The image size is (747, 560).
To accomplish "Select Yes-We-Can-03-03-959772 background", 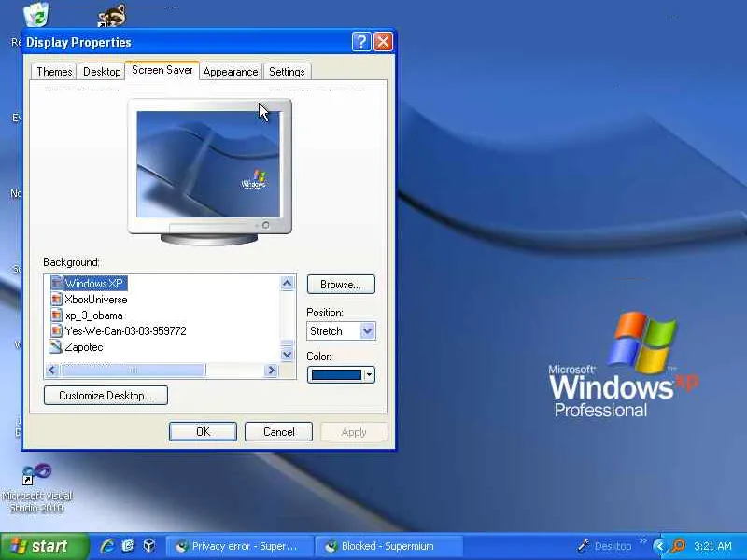I will pos(125,331).
